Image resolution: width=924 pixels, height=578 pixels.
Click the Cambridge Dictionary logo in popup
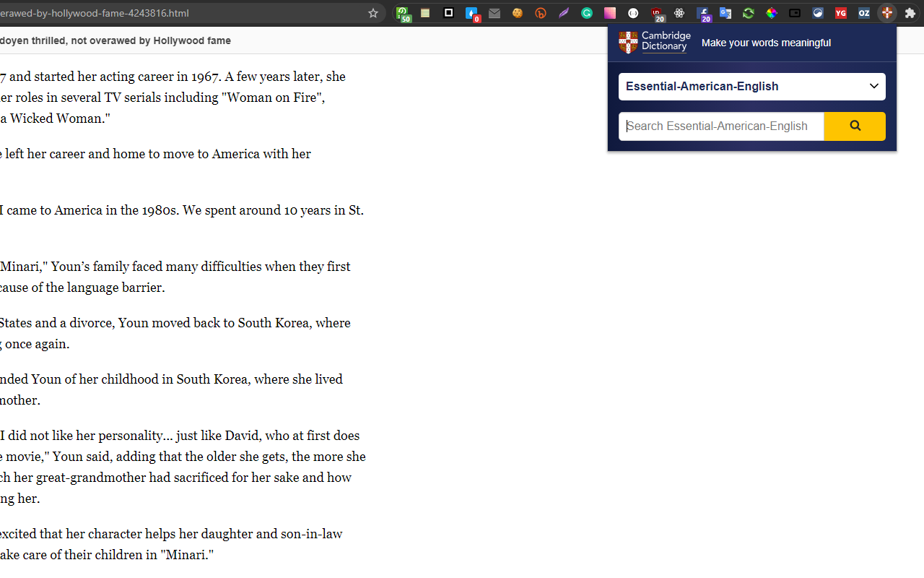click(655, 43)
